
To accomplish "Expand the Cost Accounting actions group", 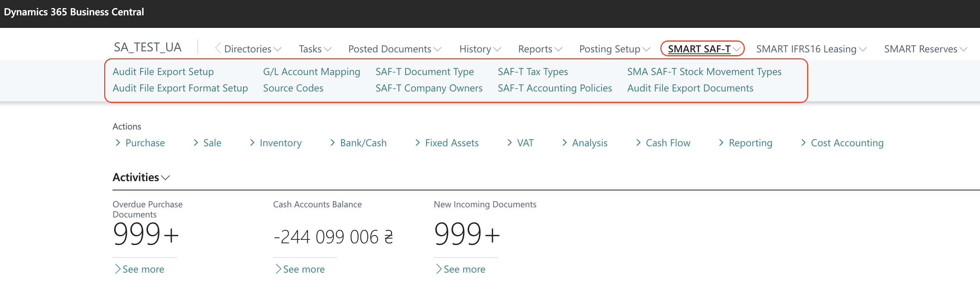I will 842,143.
